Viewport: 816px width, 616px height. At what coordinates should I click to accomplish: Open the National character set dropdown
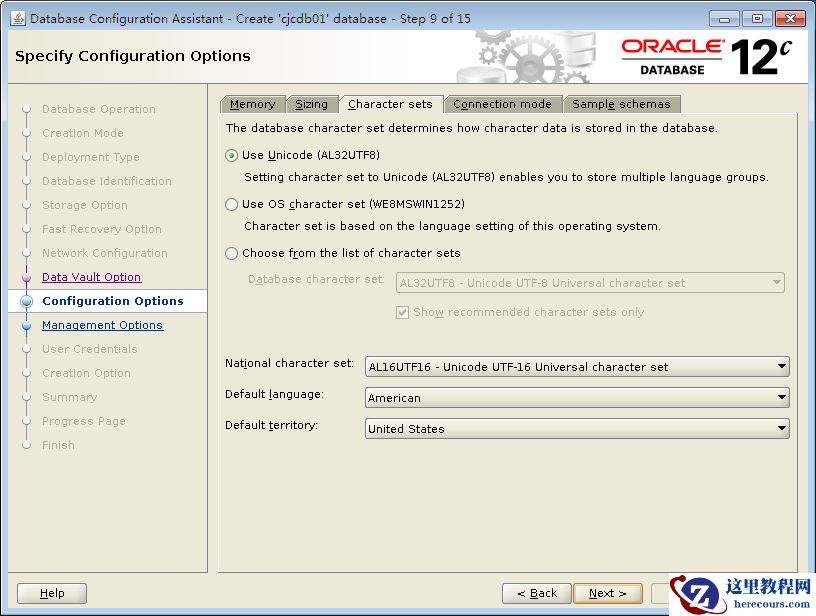click(577, 367)
